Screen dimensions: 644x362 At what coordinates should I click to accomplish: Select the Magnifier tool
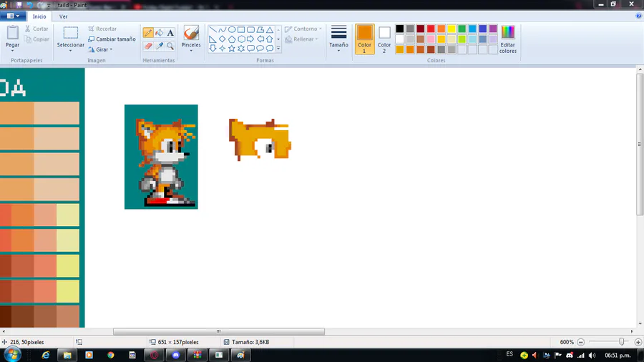point(170,46)
